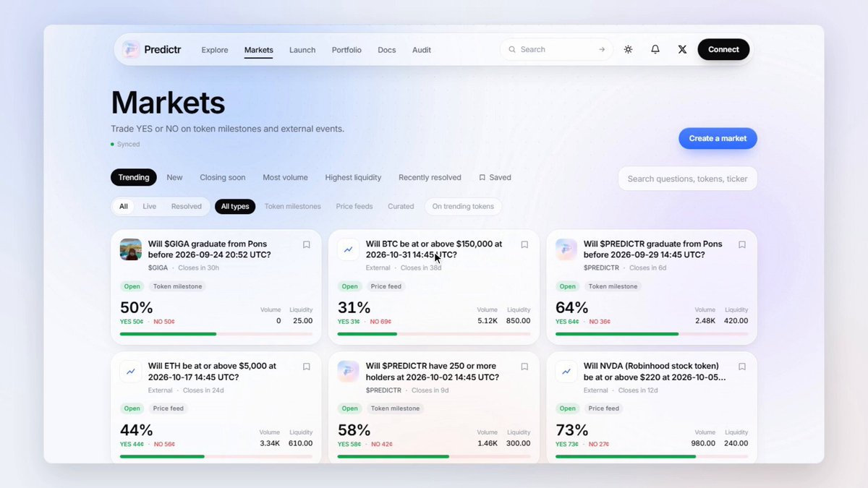Open Will NVDA Robinhood stock token market title
Image resolution: width=868 pixels, height=488 pixels.
pyautogui.click(x=655, y=372)
